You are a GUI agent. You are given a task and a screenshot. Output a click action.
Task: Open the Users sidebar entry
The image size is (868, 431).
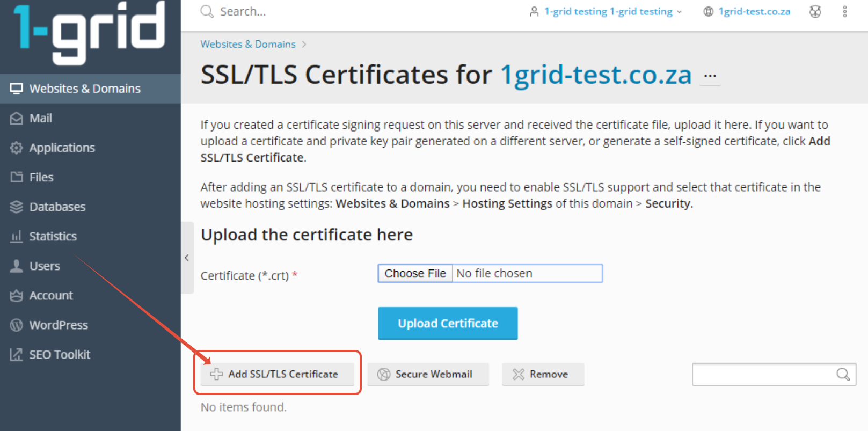(90, 266)
